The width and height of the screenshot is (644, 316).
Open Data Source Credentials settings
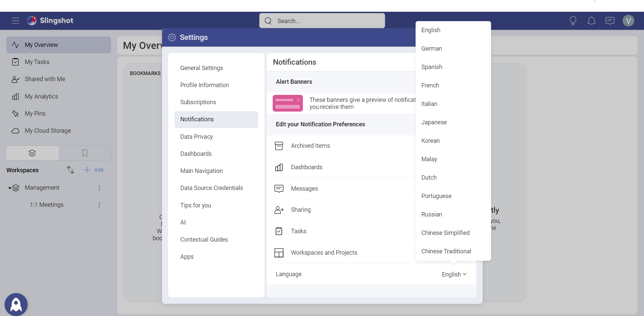[x=216, y=188]
